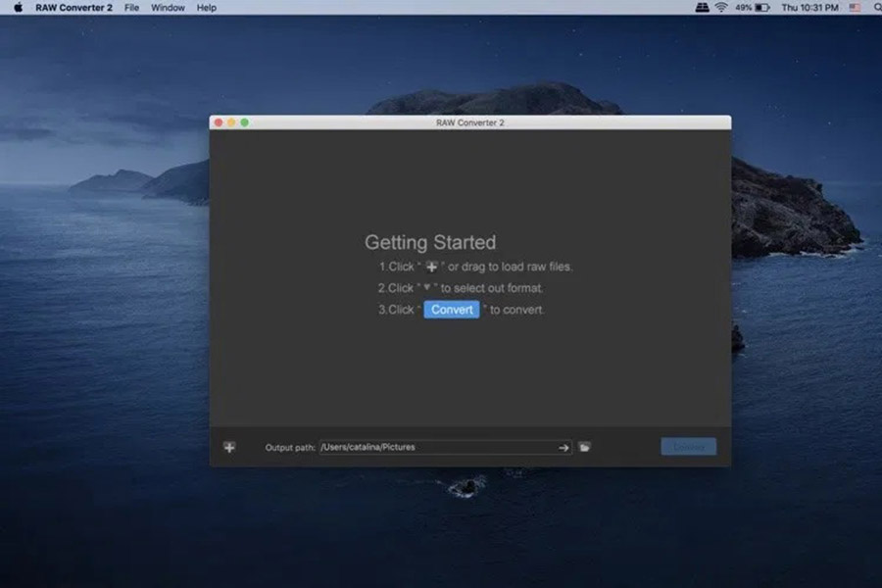Click the Convert button in step three
882x588 pixels.
click(451, 310)
